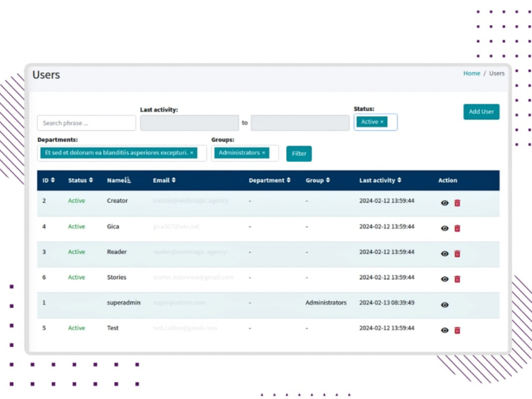Click Active status in Creator row
The image size is (532, 399).
tap(76, 201)
